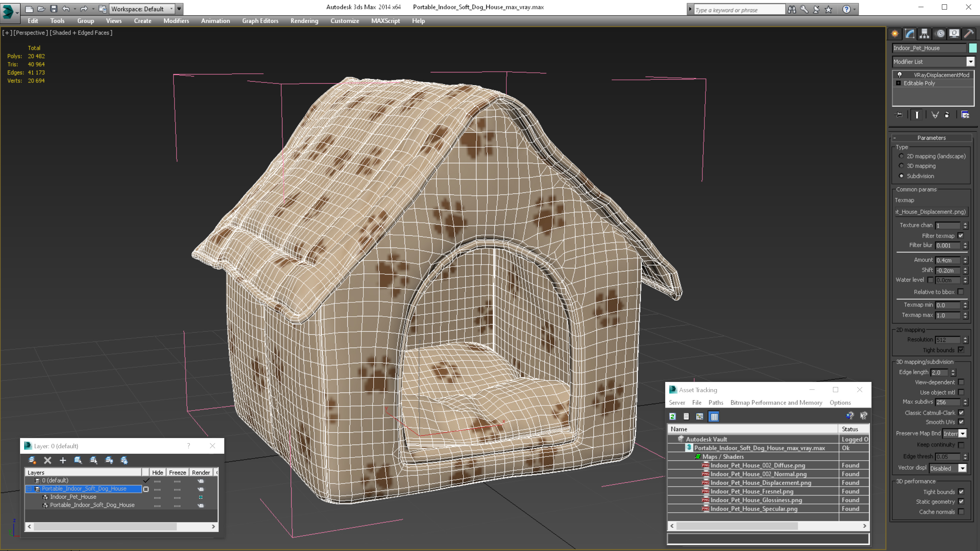The image size is (980, 551).
Task: Open Bitmap Performance and Memory menu
Action: [x=776, y=402]
